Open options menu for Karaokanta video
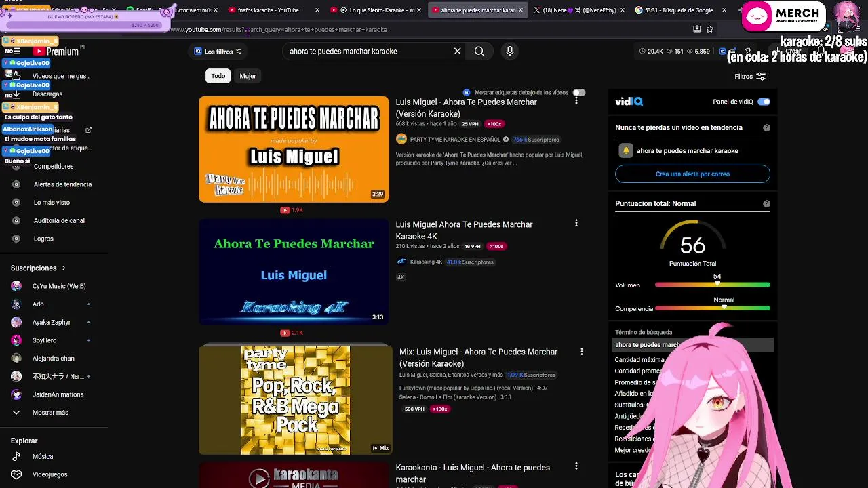Image resolution: width=868 pixels, height=488 pixels. coord(576,466)
